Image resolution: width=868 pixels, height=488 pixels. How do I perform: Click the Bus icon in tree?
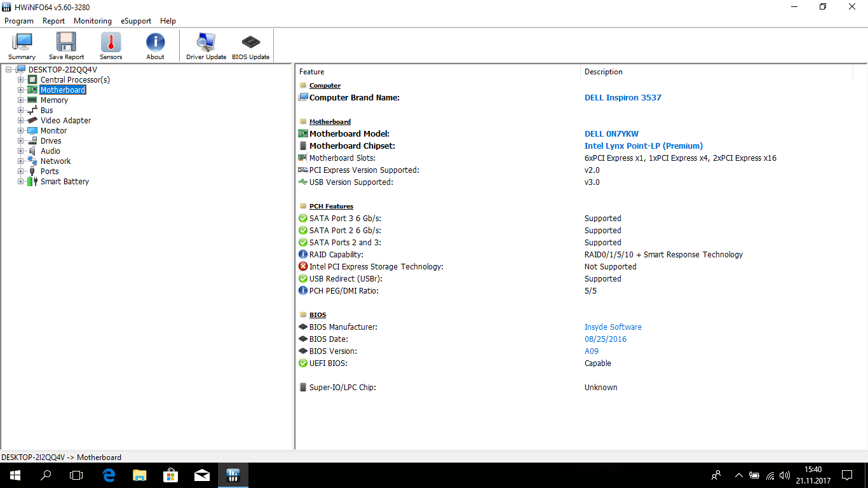point(32,110)
